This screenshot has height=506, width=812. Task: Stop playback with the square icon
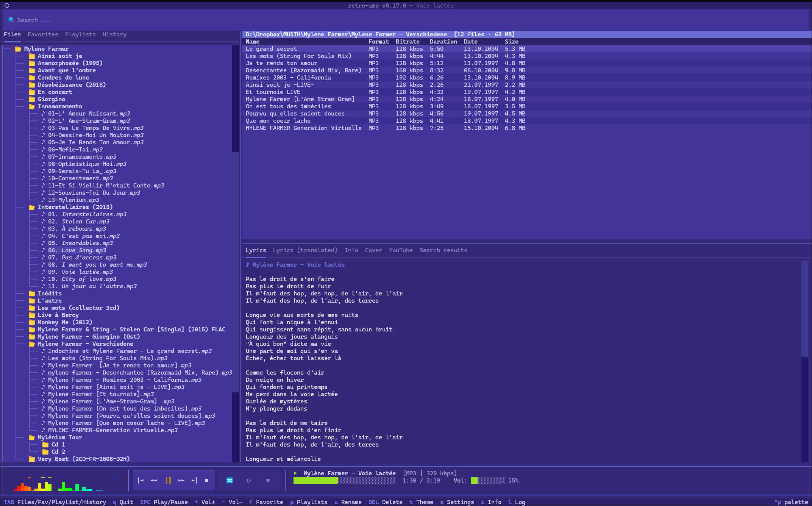coord(206,480)
